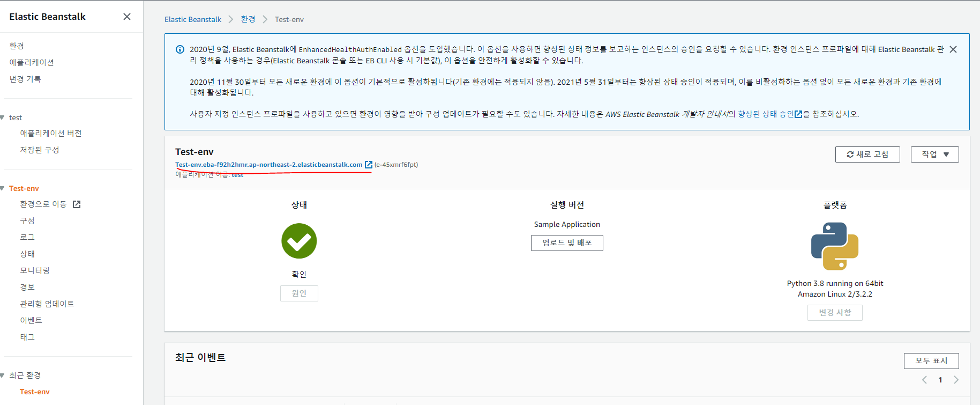The width and height of the screenshot is (980, 405).
Task: Click the 최근 이벤트 section heading
Action: pyautogui.click(x=200, y=357)
